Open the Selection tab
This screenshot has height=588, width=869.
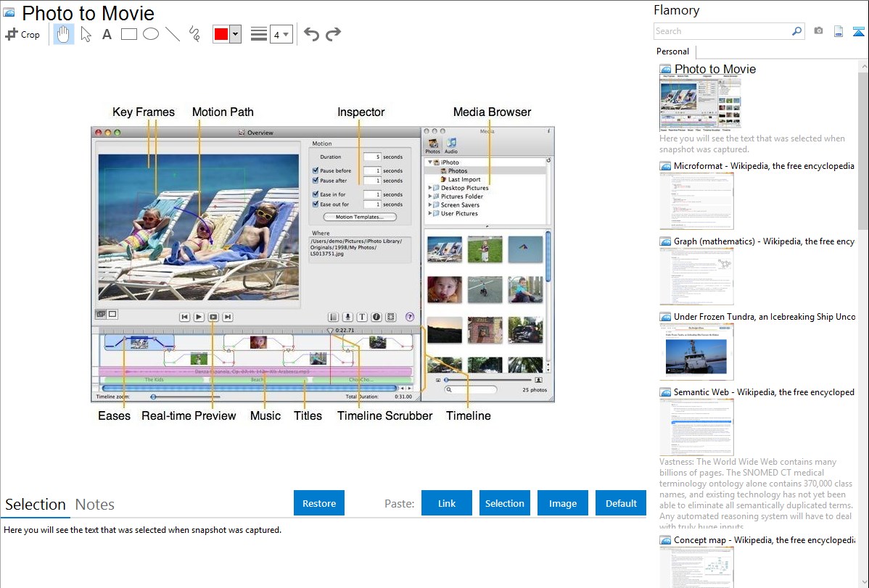tap(36, 505)
